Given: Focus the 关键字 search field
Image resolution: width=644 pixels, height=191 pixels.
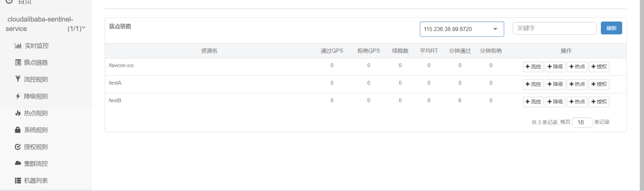Looking at the screenshot, I should [x=554, y=28].
